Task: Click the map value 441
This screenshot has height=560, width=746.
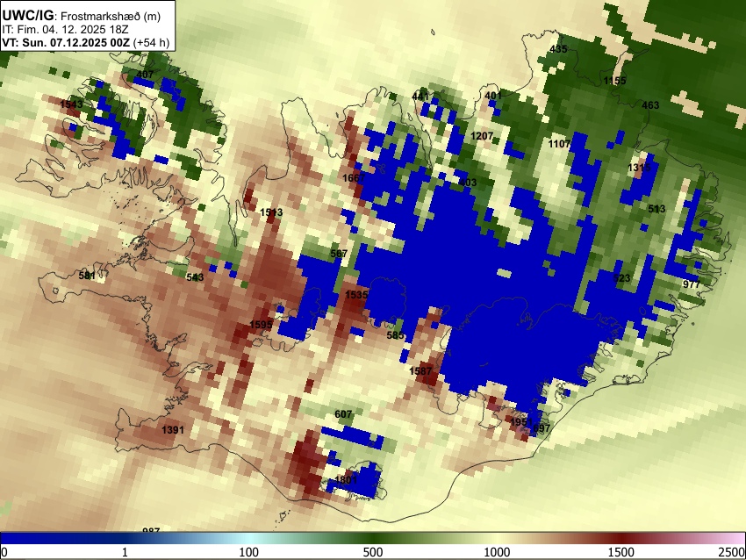Action: (420, 97)
